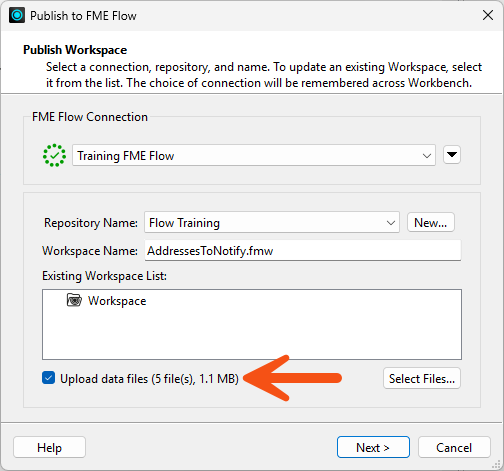Open the Training FME Flow connection dropdown

[254, 155]
